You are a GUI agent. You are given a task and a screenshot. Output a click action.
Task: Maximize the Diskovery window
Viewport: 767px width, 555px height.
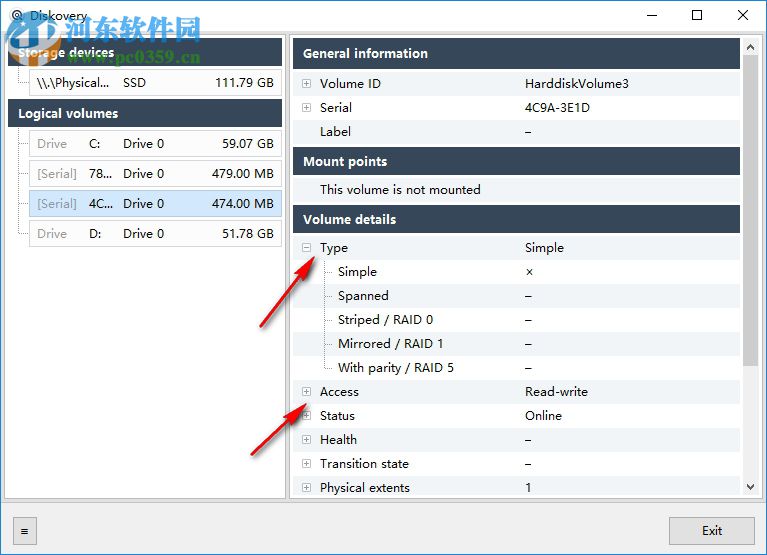(x=697, y=15)
